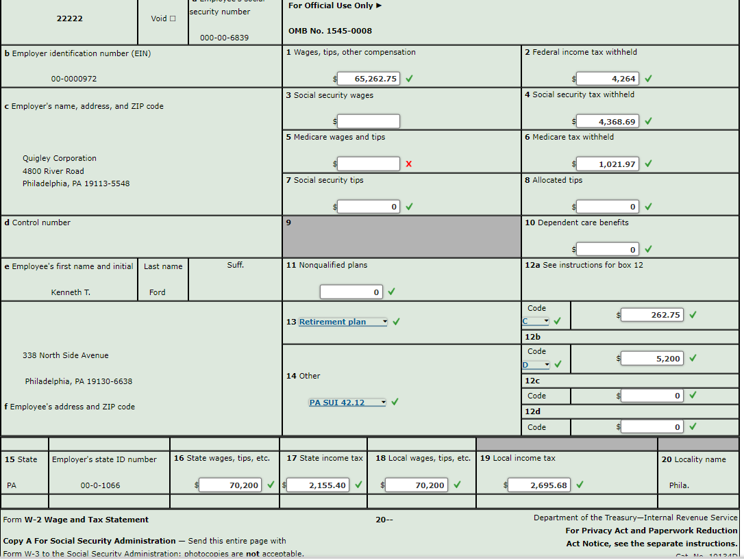Click the checkmark next to social security tips
The height and width of the screenshot is (560, 744).
pyautogui.click(x=409, y=206)
